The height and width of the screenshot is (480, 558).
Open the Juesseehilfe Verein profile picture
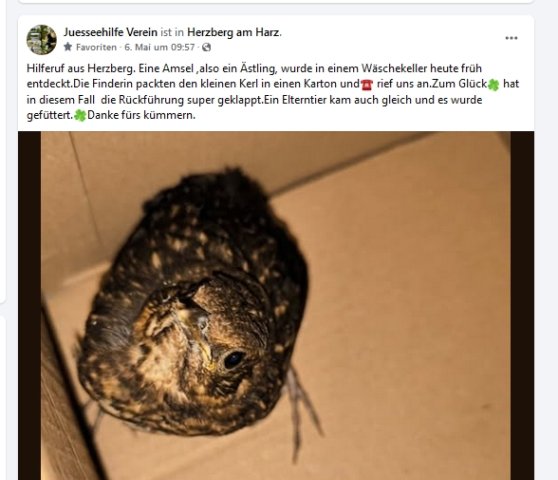[42, 39]
